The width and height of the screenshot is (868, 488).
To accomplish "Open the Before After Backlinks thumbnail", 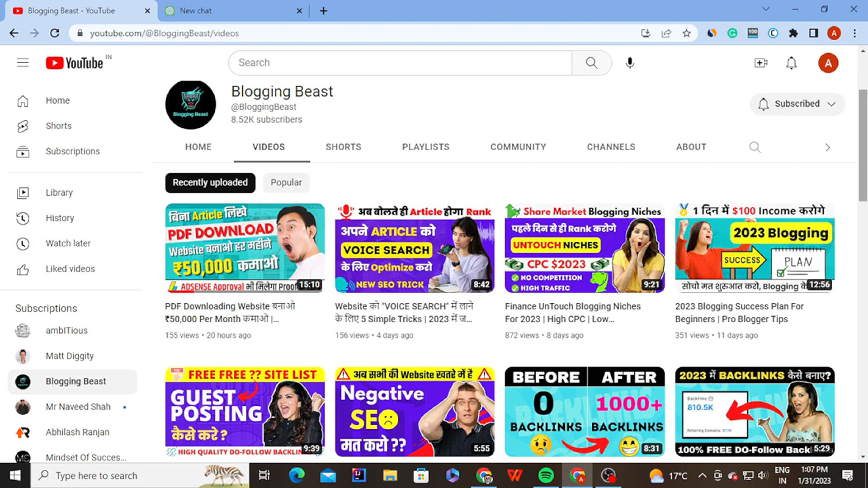I will 585,412.
